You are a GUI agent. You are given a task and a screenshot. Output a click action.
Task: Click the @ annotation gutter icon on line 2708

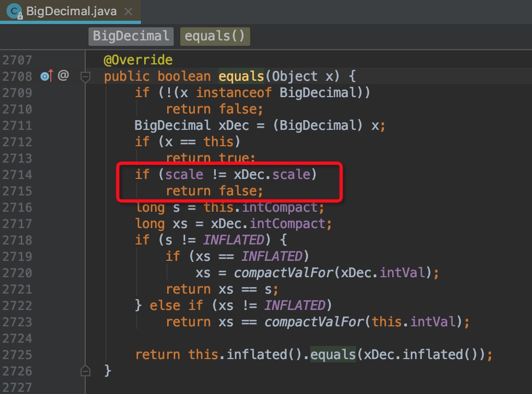[63, 75]
